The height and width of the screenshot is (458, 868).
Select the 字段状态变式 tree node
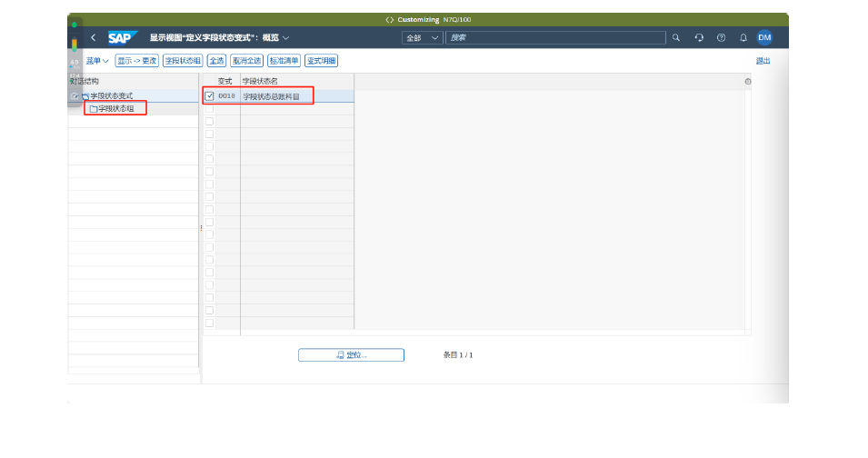[111, 95]
